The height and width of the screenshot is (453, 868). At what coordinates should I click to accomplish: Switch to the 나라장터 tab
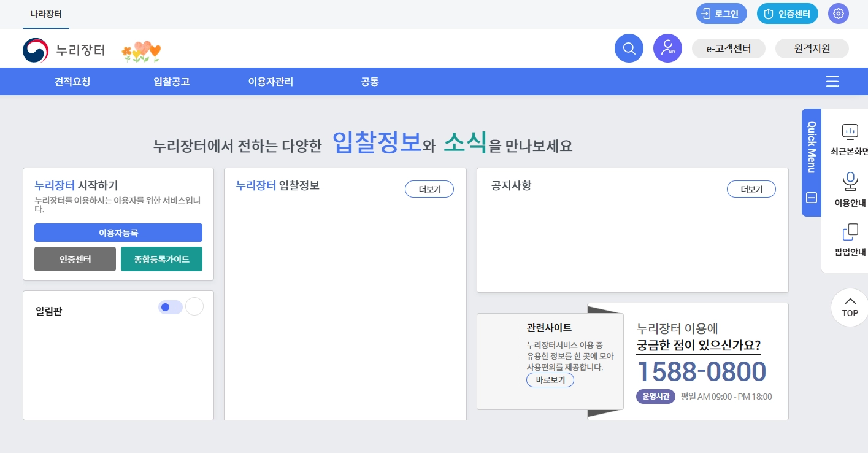pos(46,14)
